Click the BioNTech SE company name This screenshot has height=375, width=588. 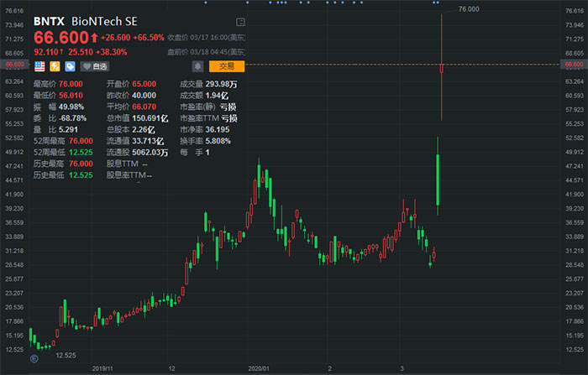point(104,21)
